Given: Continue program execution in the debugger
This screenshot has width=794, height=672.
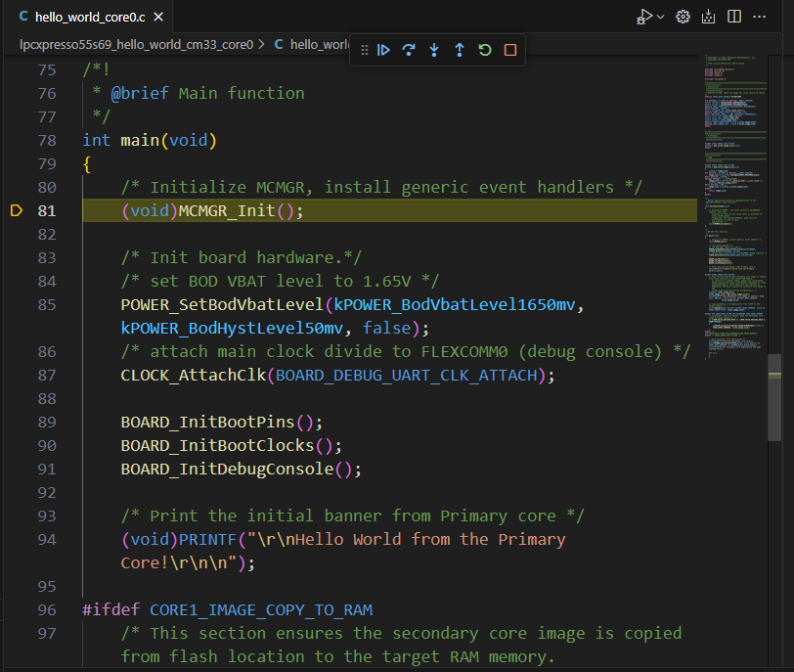Looking at the screenshot, I should 385,49.
